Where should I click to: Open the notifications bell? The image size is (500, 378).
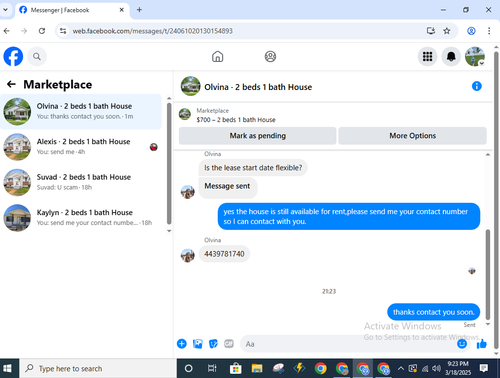[x=451, y=56]
